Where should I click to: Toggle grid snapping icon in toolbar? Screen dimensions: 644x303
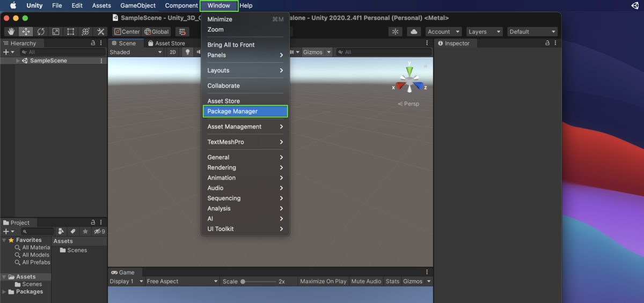[182, 32]
